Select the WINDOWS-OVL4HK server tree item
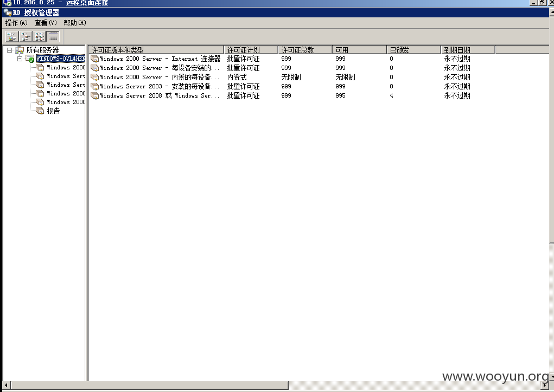This screenshot has height=392, width=554. tap(60, 59)
